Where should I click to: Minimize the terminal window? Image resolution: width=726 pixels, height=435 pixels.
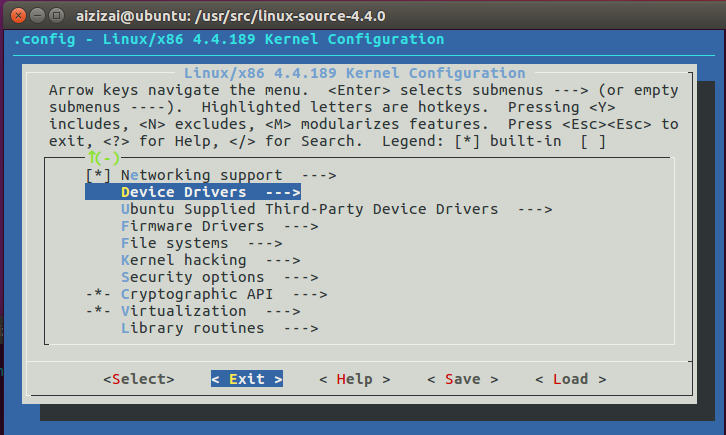(x=37, y=16)
